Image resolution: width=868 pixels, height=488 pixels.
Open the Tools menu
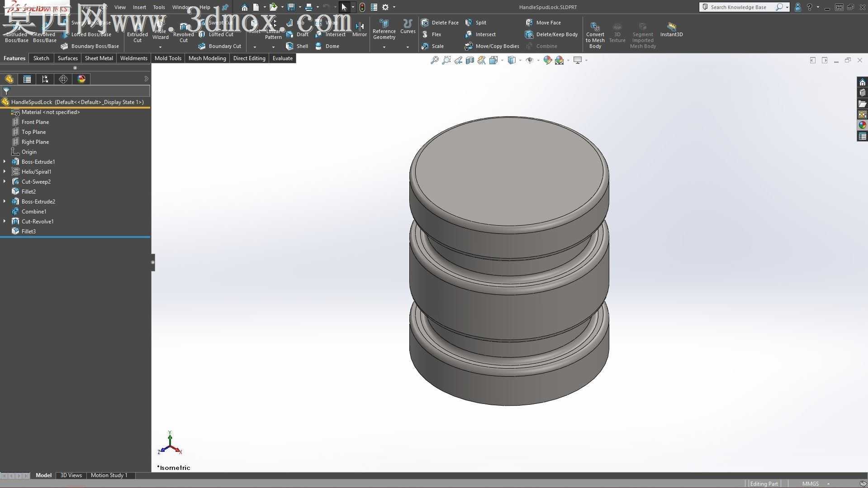coord(159,7)
